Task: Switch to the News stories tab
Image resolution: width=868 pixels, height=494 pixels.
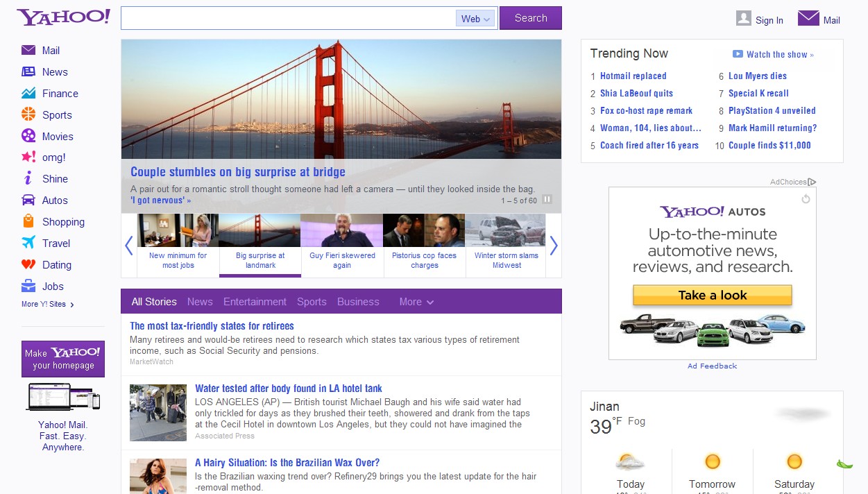Action: coord(200,302)
